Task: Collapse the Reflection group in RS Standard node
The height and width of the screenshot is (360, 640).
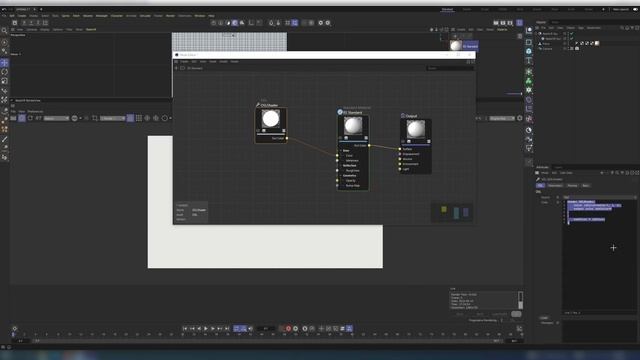Action: pos(341,166)
